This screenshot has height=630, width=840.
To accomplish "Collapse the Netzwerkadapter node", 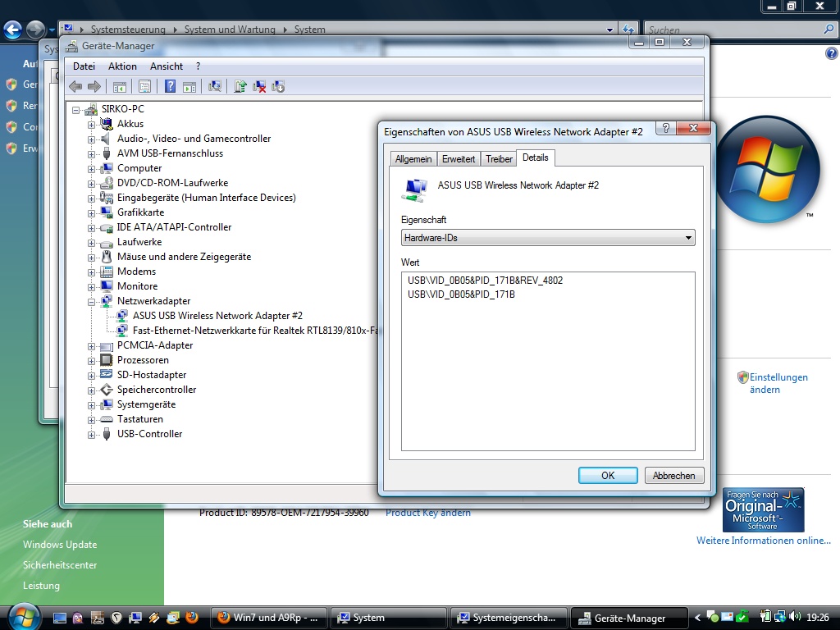I will [91, 302].
